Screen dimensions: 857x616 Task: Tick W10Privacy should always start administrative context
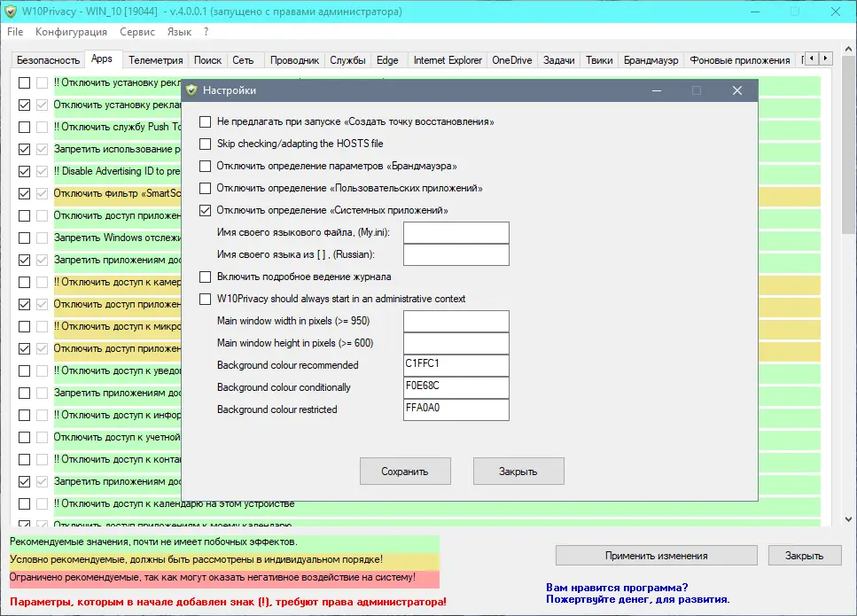click(205, 299)
